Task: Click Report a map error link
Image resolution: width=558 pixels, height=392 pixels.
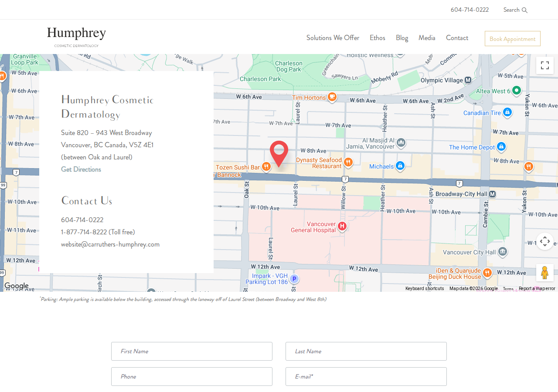Action: (537, 288)
